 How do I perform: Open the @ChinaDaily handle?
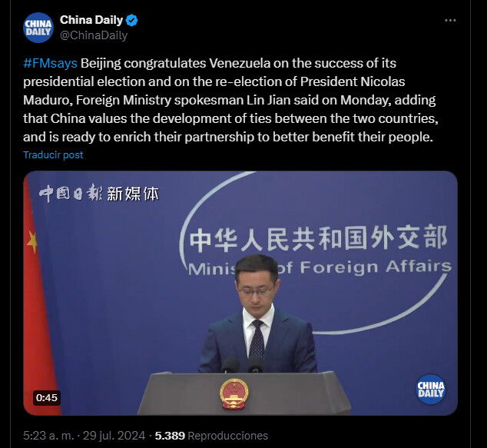pyautogui.click(x=94, y=35)
